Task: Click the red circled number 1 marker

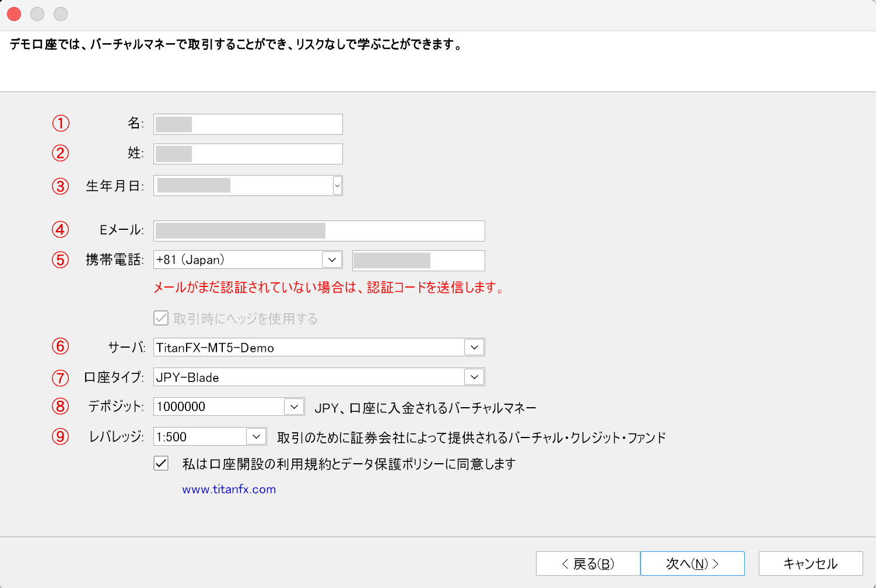Action: tap(61, 123)
